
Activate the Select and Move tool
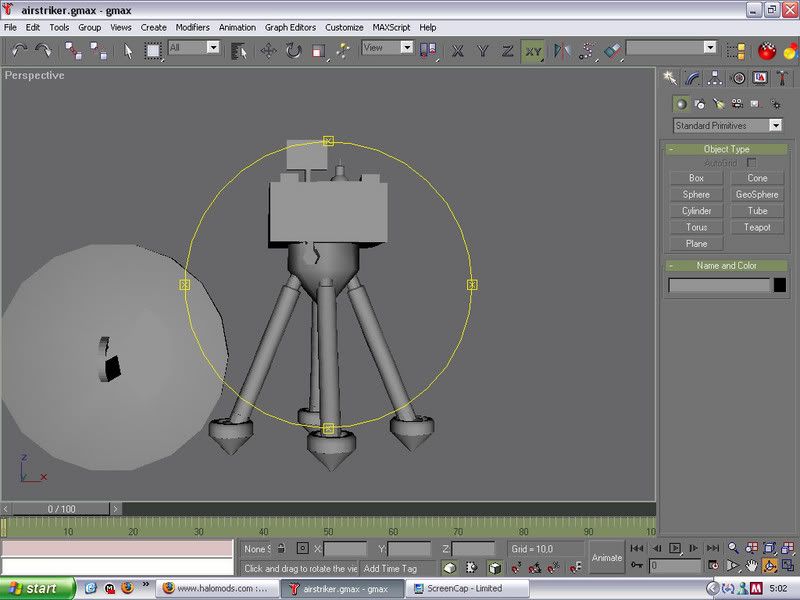point(268,51)
